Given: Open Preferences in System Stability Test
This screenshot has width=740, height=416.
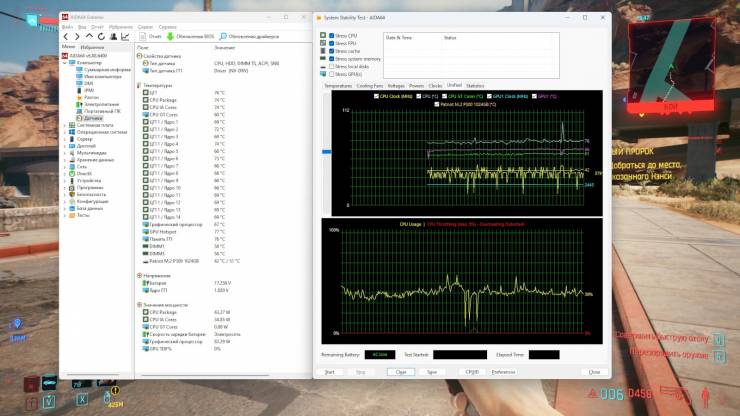Looking at the screenshot, I should coord(504,372).
